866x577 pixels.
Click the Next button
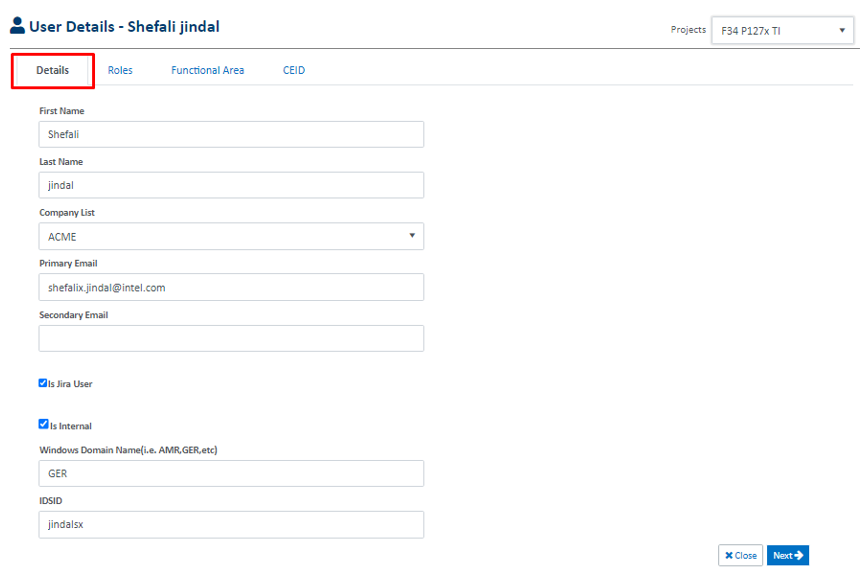coord(788,555)
